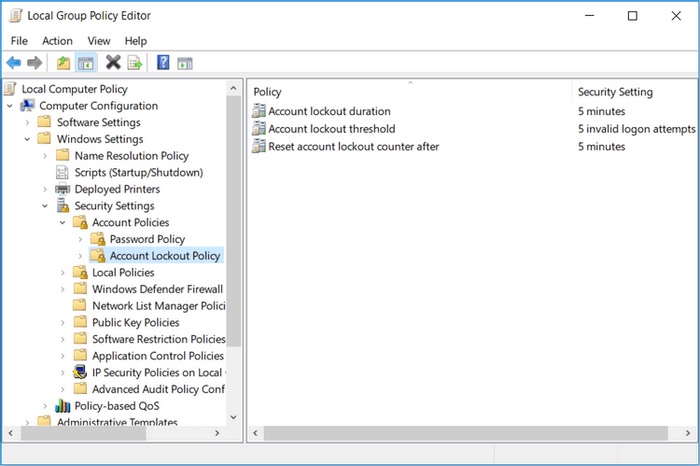The image size is (700, 466).
Task: Click details pane horizontal scroll left arrow
Action: click(x=255, y=433)
